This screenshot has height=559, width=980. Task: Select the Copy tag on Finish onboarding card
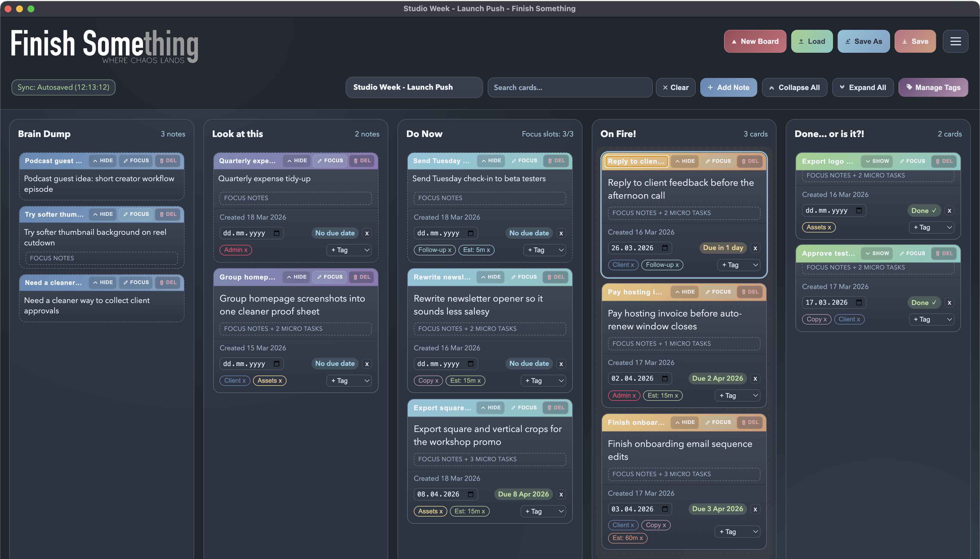click(x=656, y=525)
